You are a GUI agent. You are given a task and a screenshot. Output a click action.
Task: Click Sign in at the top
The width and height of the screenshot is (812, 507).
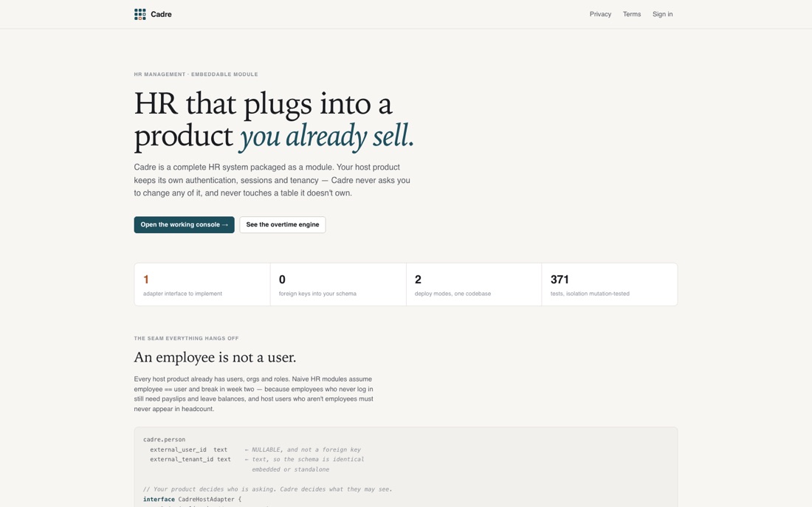(662, 14)
